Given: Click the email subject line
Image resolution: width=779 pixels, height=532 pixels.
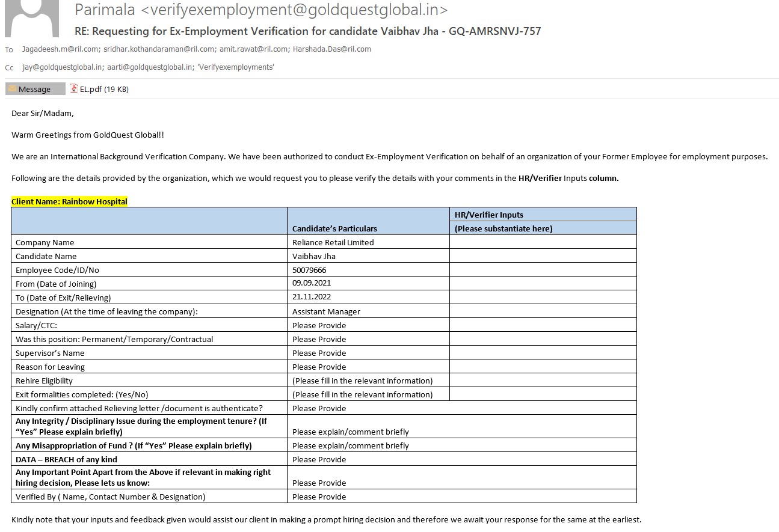Looking at the screenshot, I should pos(307,31).
